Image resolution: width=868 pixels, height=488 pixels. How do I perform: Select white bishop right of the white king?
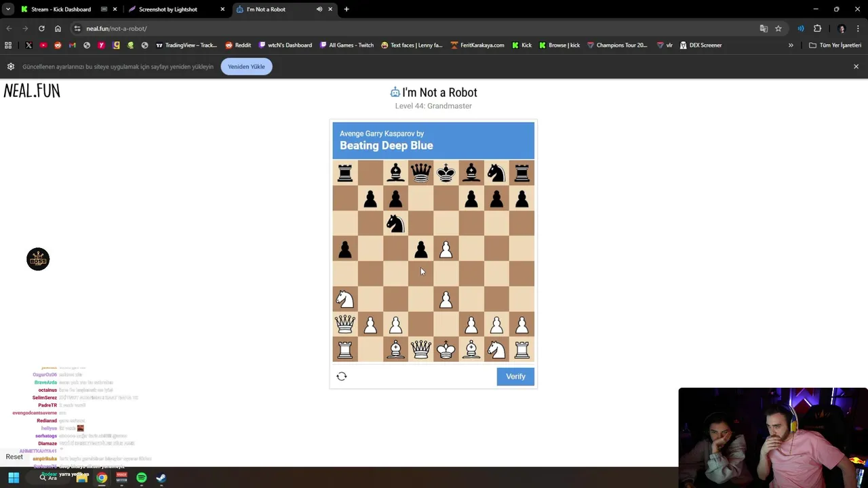tap(471, 350)
